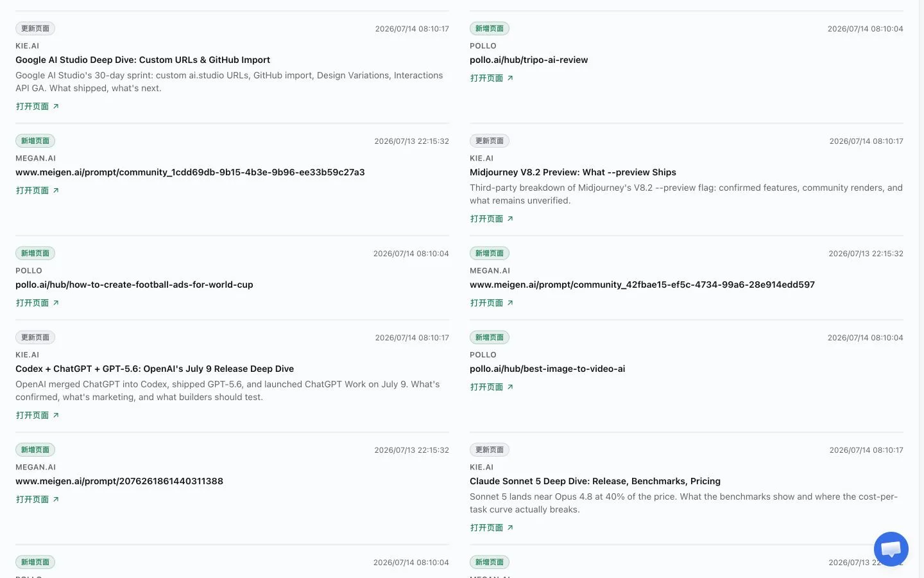The width and height of the screenshot is (924, 578).
Task: Click POLLO source label above tripo-ai-review
Action: tap(483, 46)
